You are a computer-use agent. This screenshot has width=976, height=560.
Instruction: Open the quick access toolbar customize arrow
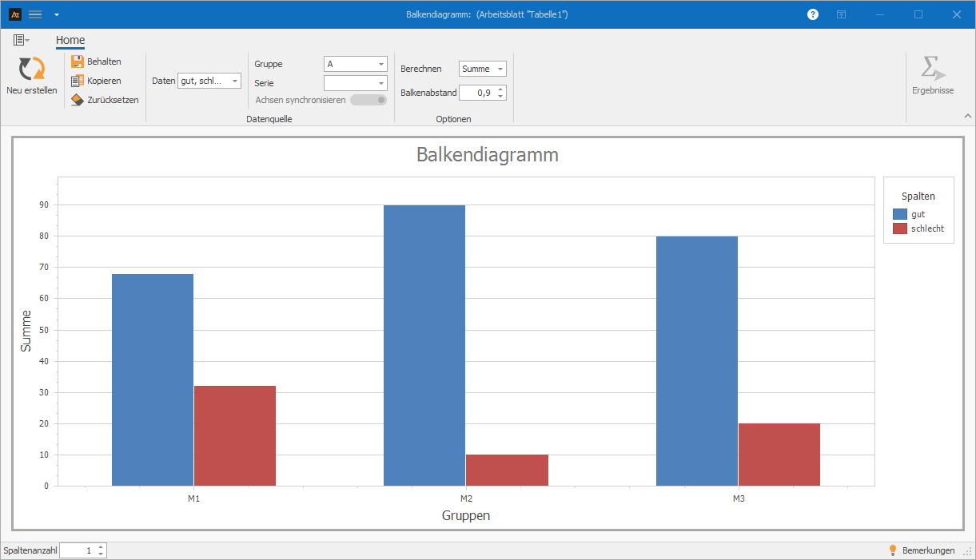[x=56, y=14]
